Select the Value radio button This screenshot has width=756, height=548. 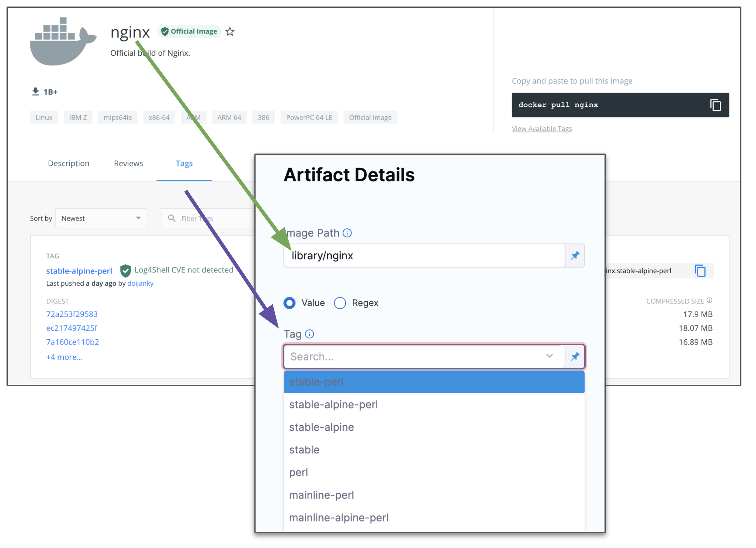[289, 303]
